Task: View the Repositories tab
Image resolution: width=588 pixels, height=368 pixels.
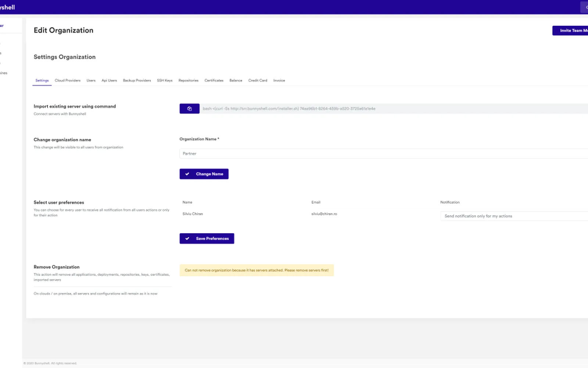Action: point(189,80)
